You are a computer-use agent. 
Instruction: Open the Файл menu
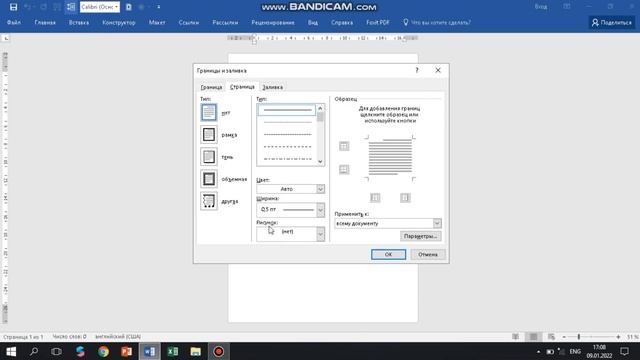point(14,22)
